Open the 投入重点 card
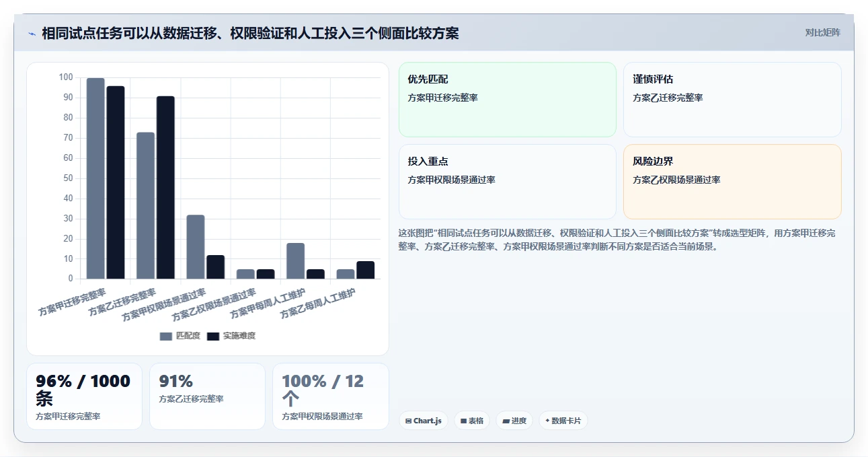 [x=508, y=182]
